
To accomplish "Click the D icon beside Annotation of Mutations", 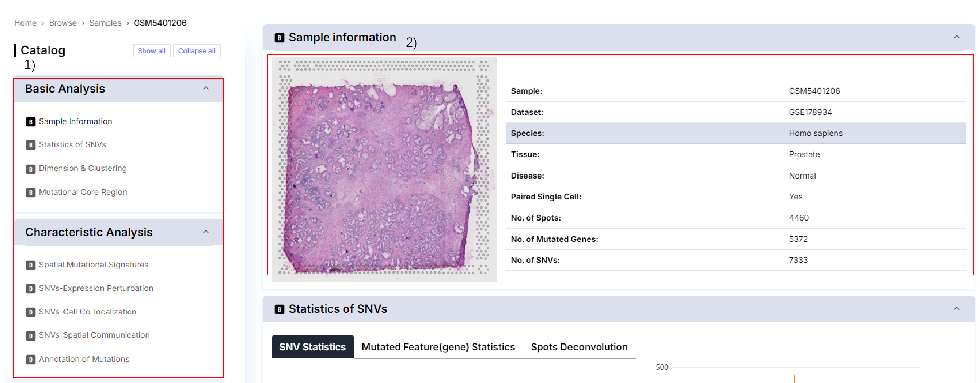I will 30,359.
